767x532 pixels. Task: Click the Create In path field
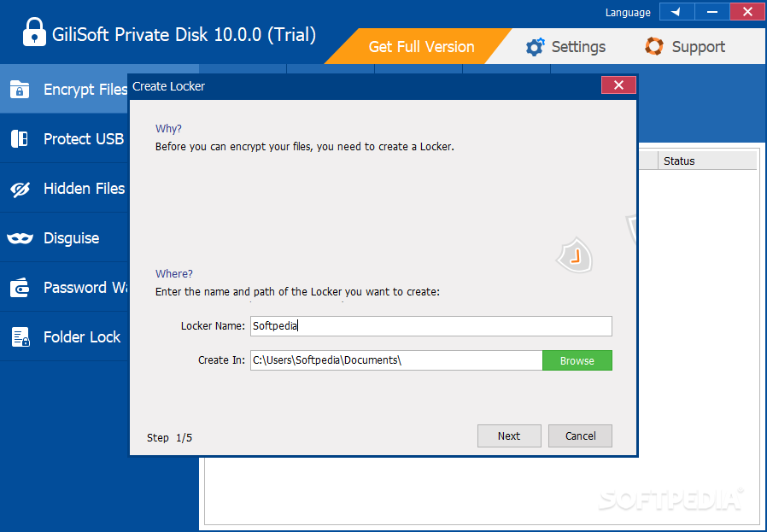coord(396,360)
